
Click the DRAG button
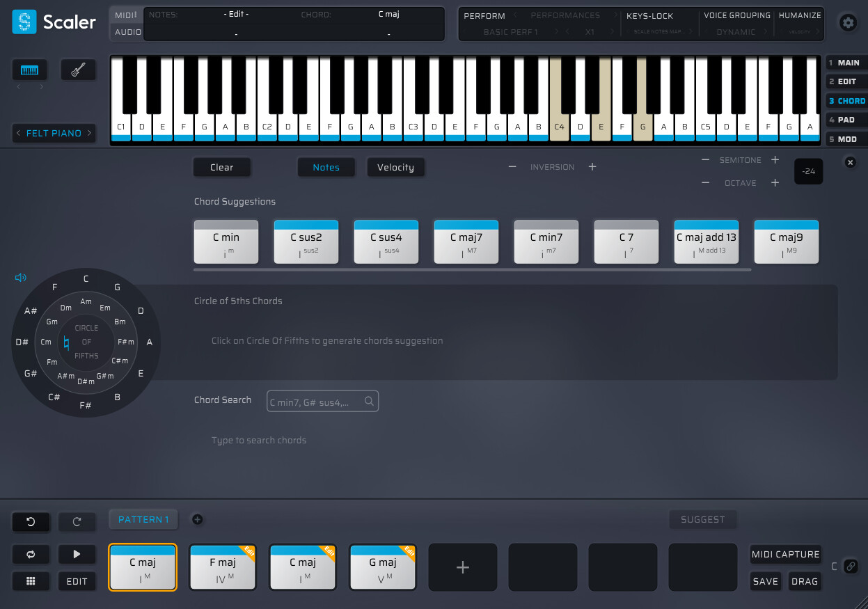pyautogui.click(x=805, y=581)
